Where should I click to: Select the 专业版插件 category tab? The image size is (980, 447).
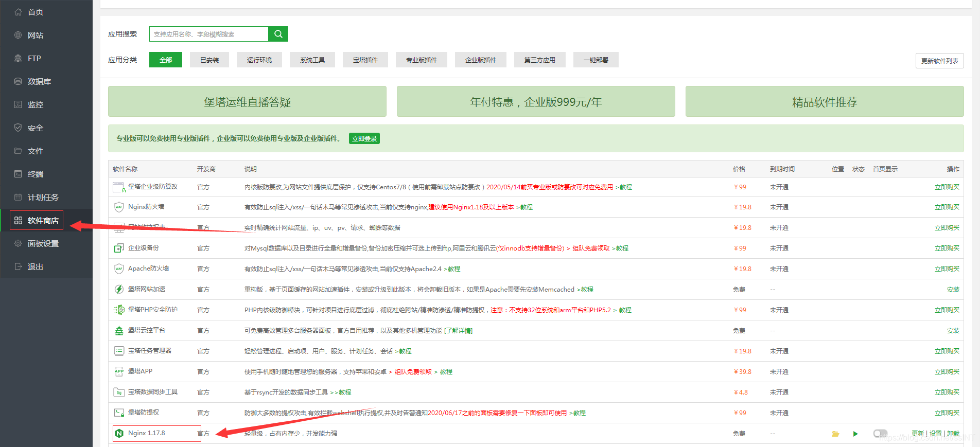(x=422, y=60)
